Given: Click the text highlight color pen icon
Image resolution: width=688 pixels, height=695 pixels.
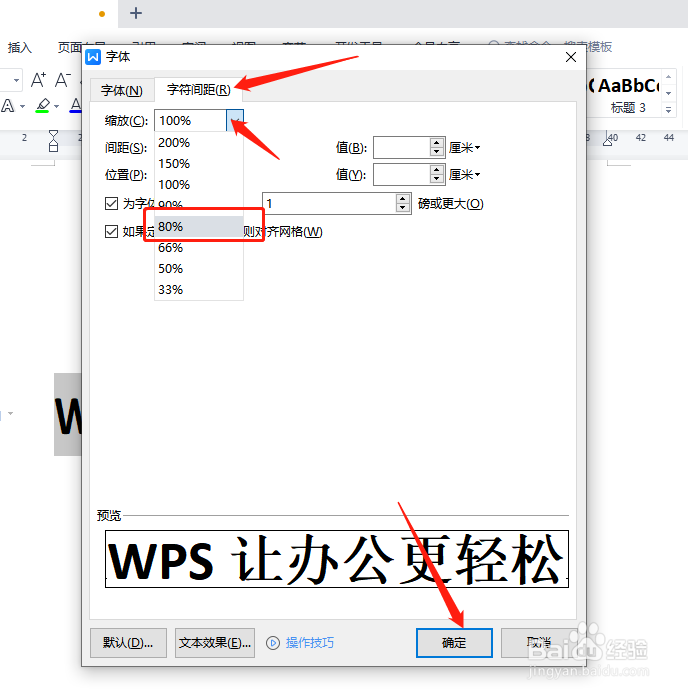Looking at the screenshot, I should tap(43, 105).
